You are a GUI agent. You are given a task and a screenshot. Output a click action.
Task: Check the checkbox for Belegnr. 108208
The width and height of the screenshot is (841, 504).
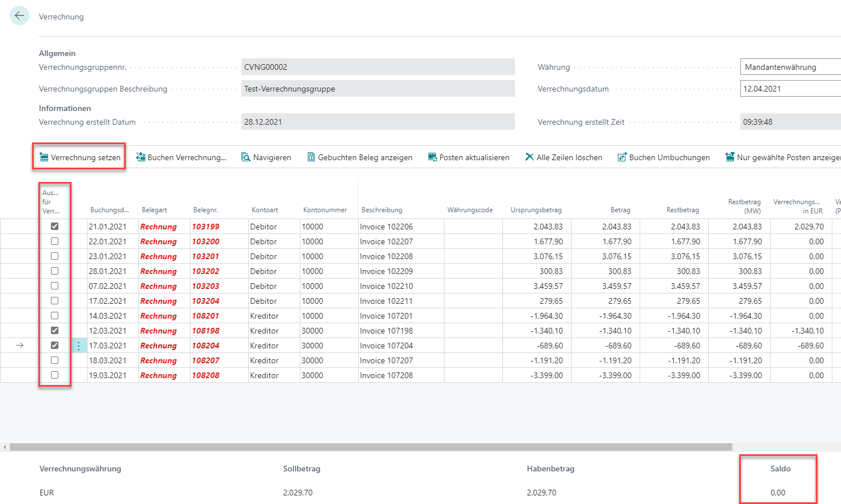pos(55,375)
